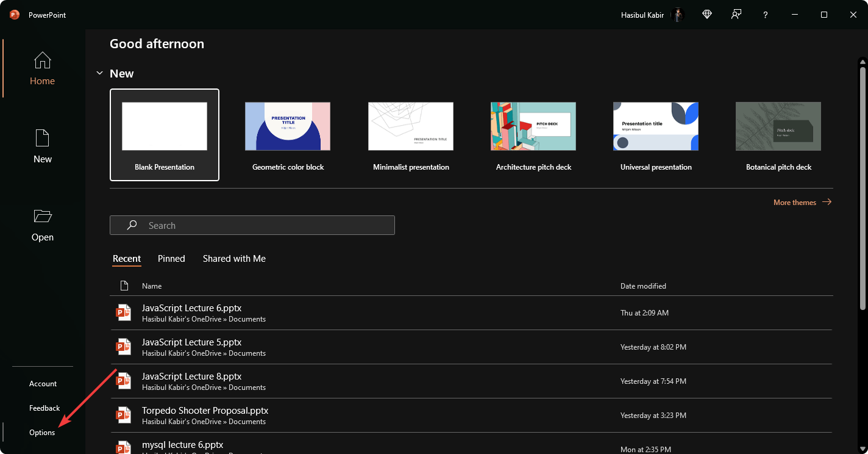
Task: Click the magnifier icon in Search box
Action: click(x=132, y=225)
